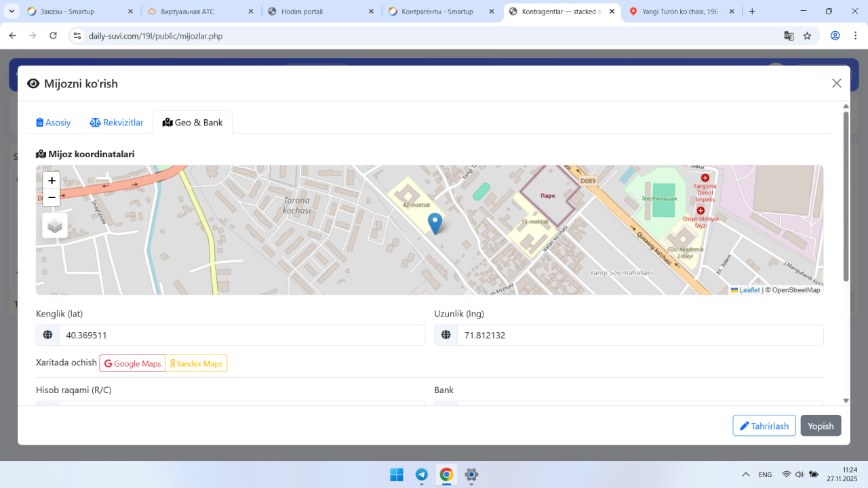Switch to the Rekvizitlar tab
The width and height of the screenshot is (868, 488).
pos(117,123)
